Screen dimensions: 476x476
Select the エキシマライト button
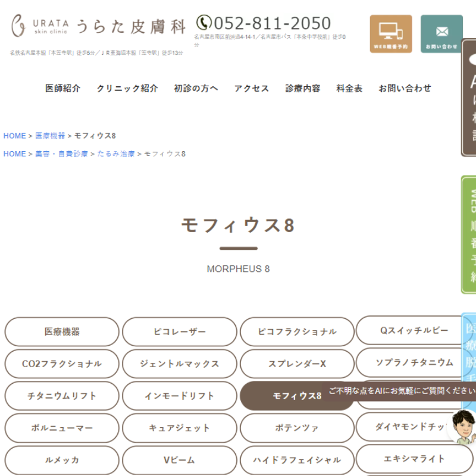(414, 459)
